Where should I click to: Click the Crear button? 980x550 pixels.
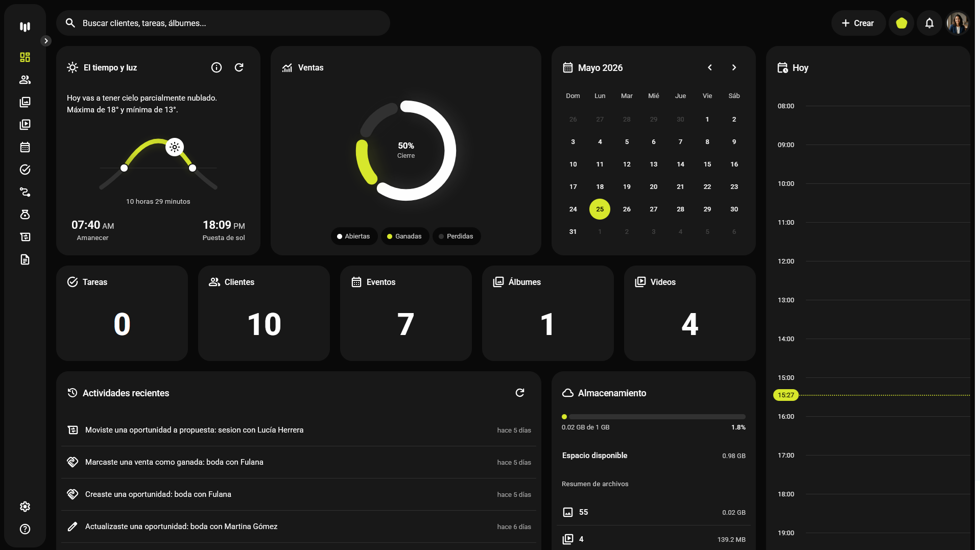click(858, 23)
